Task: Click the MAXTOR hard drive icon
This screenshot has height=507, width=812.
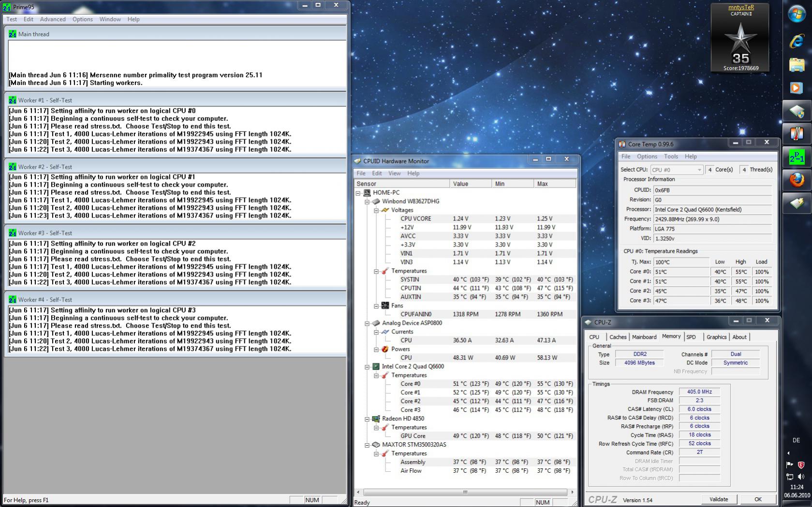Action: (x=376, y=445)
